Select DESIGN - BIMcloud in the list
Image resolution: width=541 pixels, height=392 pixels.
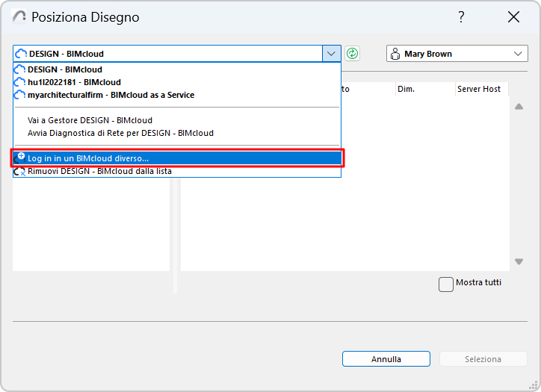point(66,69)
